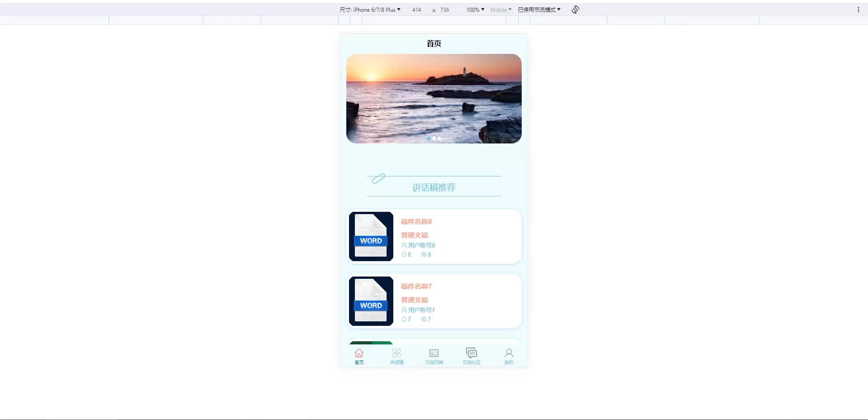The width and height of the screenshot is (868, 420).
Task: Open the device size iPhone 6/7/8 Plus dropdown
Action: [370, 10]
